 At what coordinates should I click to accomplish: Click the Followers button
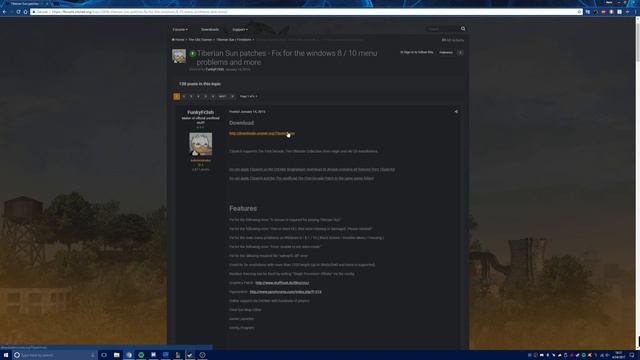(x=446, y=53)
